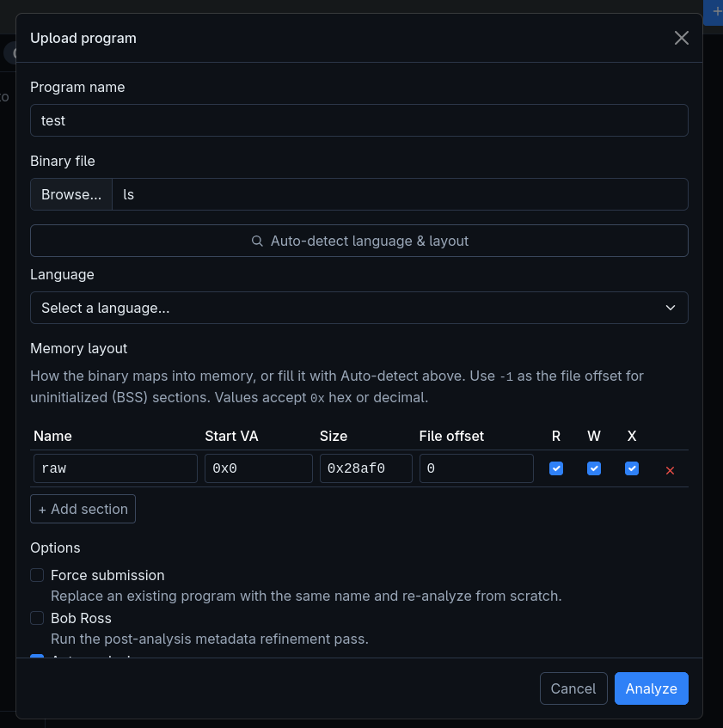Click the selected file name 'ls'
The image size is (723, 728).
click(128, 194)
